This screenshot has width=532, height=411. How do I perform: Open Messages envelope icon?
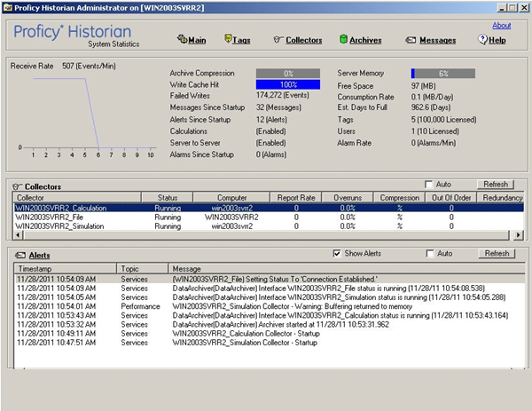[411, 40]
